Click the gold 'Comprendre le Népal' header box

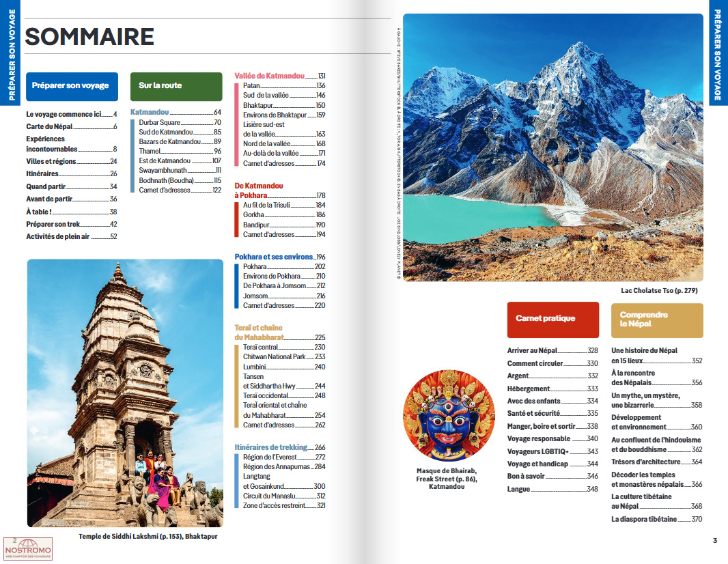[x=657, y=320]
